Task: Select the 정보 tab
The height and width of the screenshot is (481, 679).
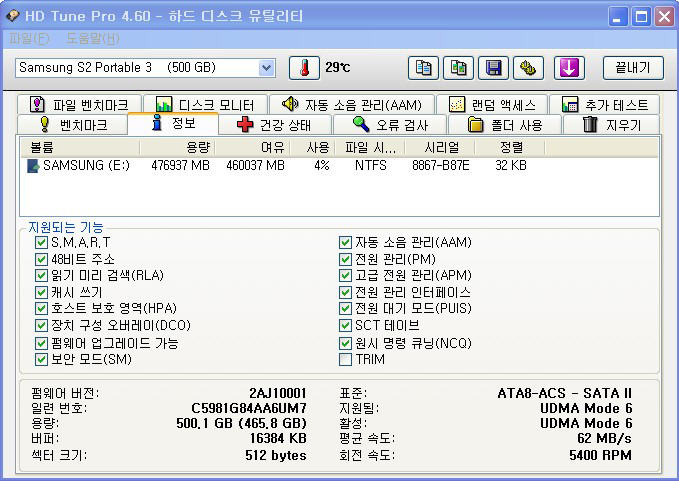Action: pyautogui.click(x=173, y=123)
